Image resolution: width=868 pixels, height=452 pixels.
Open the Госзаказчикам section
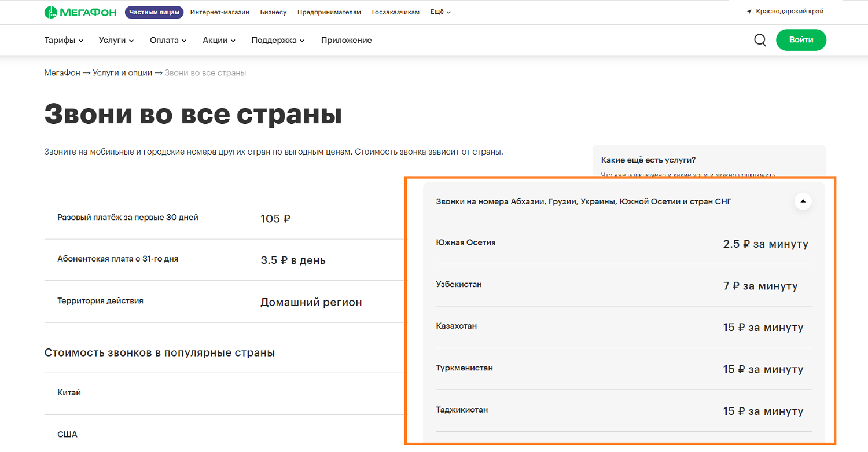[396, 12]
